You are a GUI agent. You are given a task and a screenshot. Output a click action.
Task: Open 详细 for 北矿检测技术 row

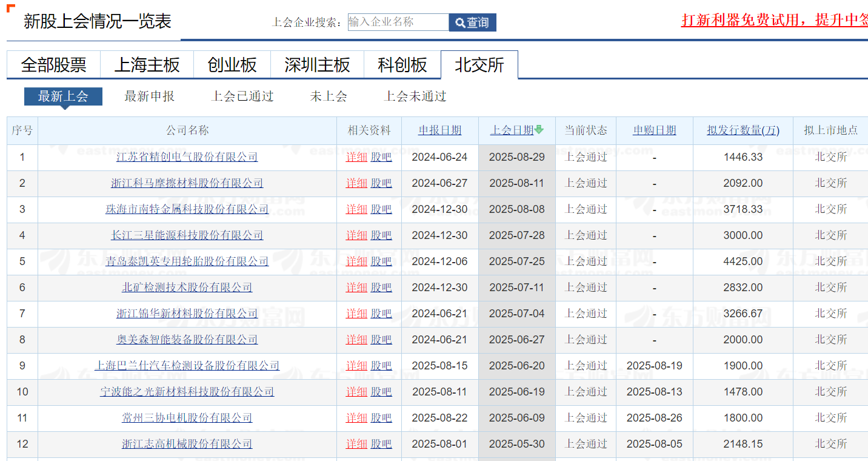(x=356, y=288)
